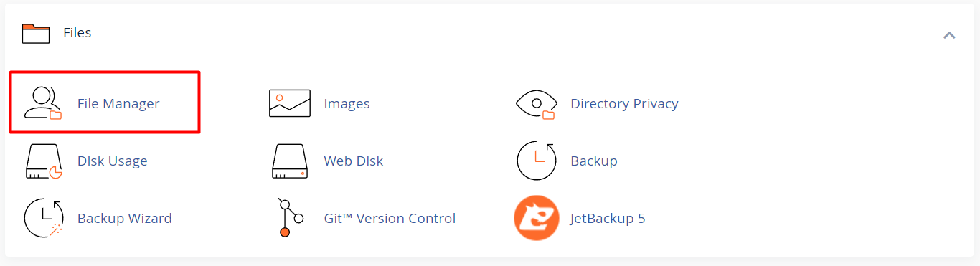Open the Backup Wizard link

point(125,219)
